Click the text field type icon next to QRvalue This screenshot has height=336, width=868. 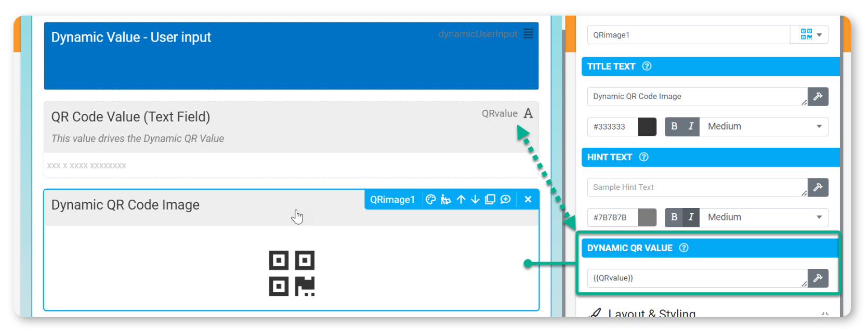click(528, 113)
